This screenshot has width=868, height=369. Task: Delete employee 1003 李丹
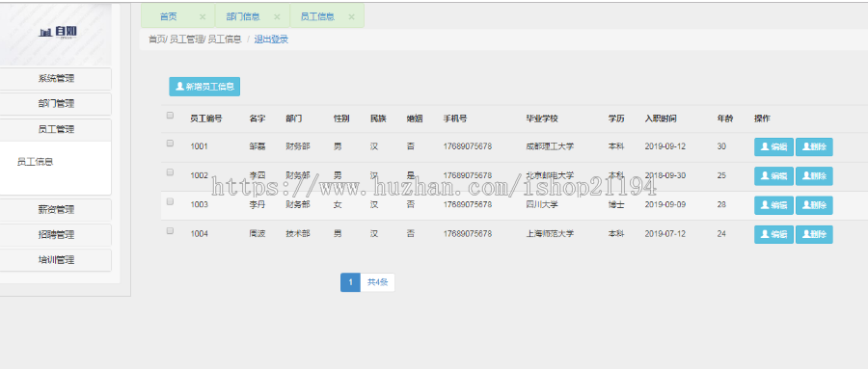(814, 205)
